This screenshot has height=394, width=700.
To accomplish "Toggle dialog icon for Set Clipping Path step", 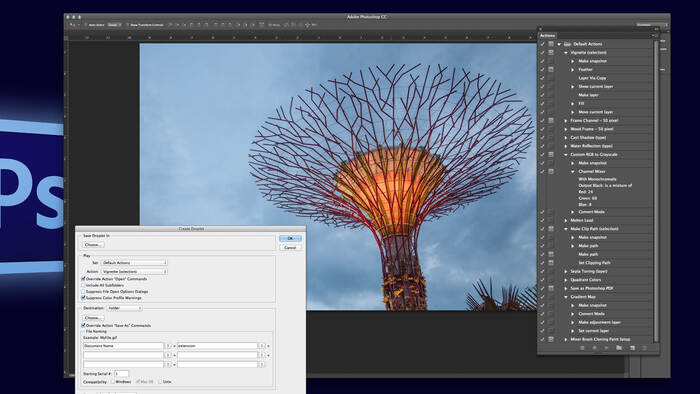I will (x=551, y=263).
